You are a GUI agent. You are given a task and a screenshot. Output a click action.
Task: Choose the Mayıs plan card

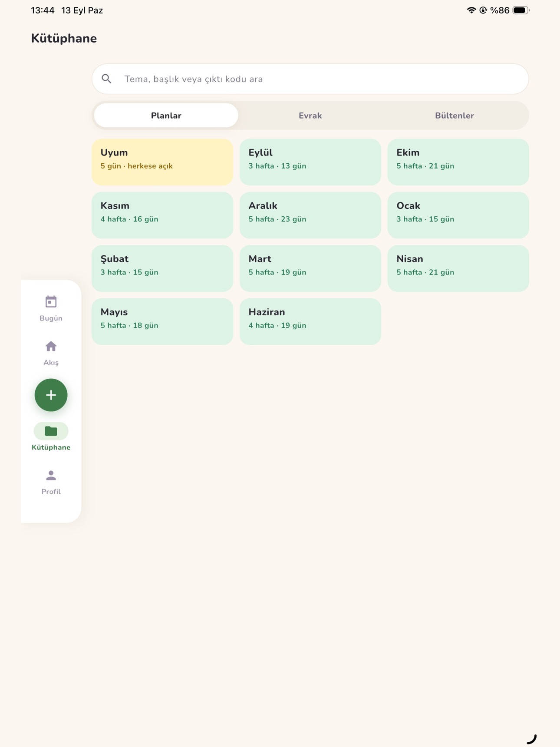(162, 321)
